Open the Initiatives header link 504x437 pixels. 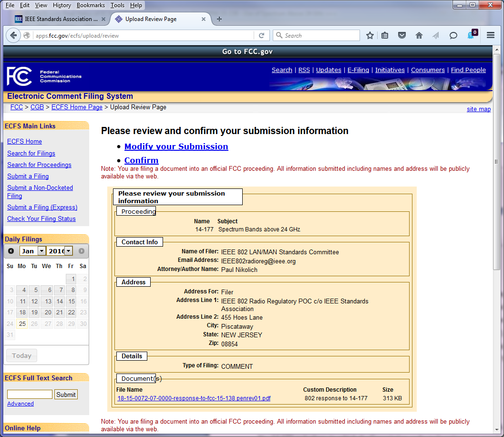point(390,70)
